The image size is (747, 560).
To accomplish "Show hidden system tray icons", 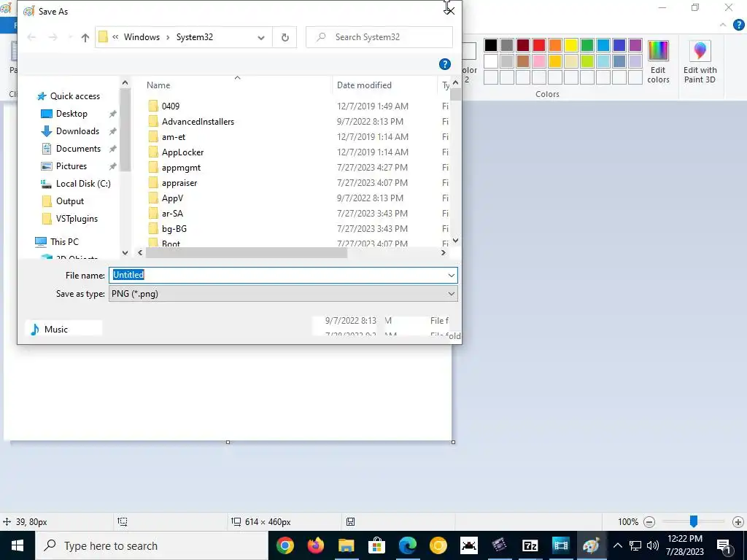I will pyautogui.click(x=617, y=545).
